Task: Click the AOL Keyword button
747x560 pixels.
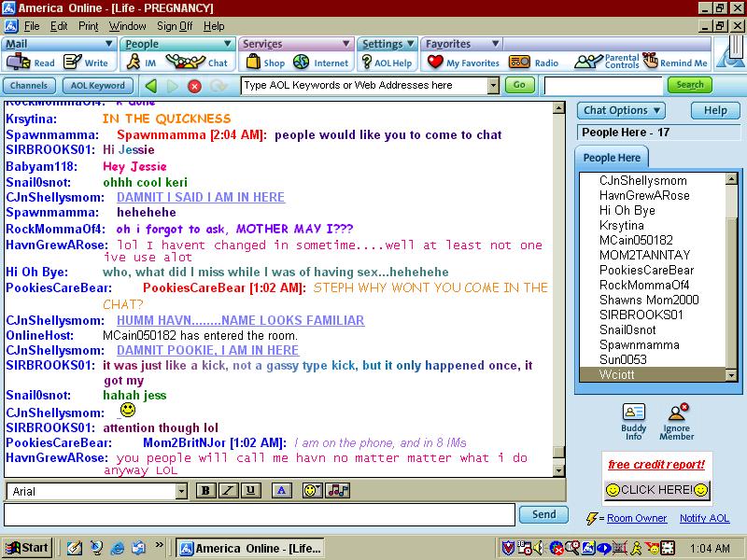Action: coord(97,86)
